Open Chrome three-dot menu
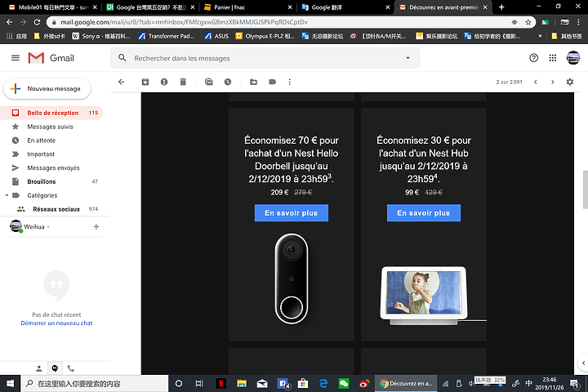Image resolution: width=588 pixels, height=392 pixels. point(579,22)
